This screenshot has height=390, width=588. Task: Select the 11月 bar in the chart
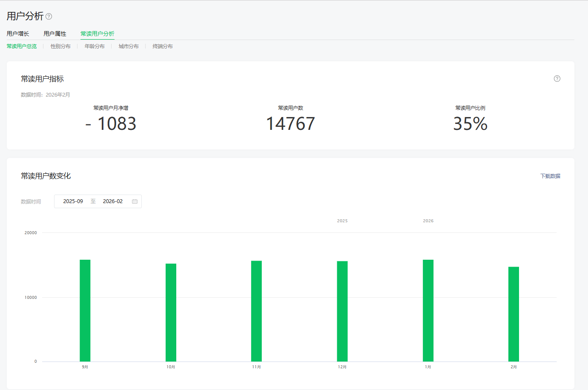[256, 311]
